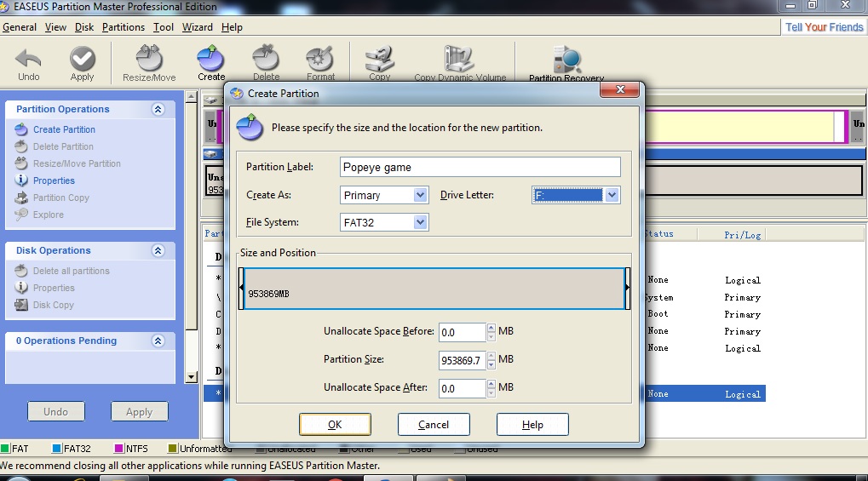Open the File System dropdown

click(420, 222)
